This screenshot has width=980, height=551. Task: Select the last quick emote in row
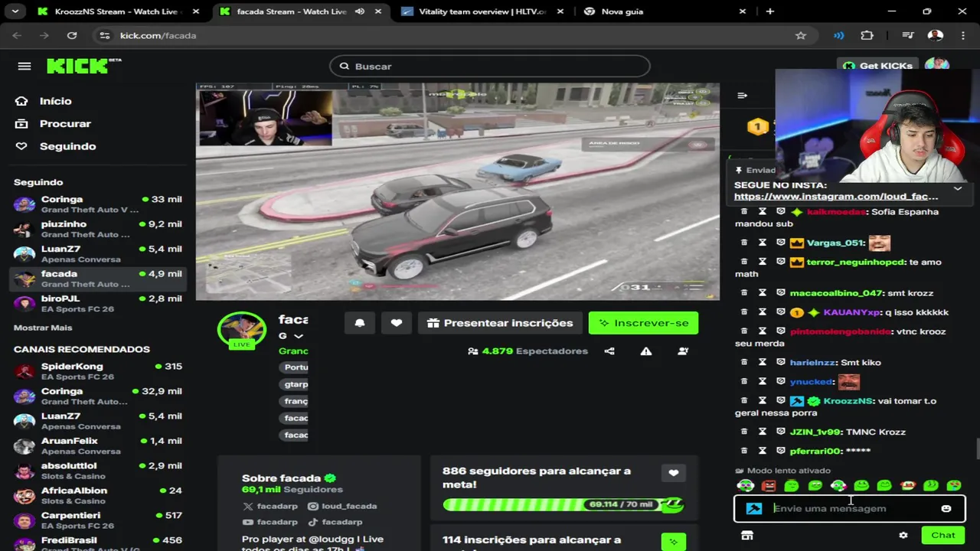pyautogui.click(x=954, y=485)
